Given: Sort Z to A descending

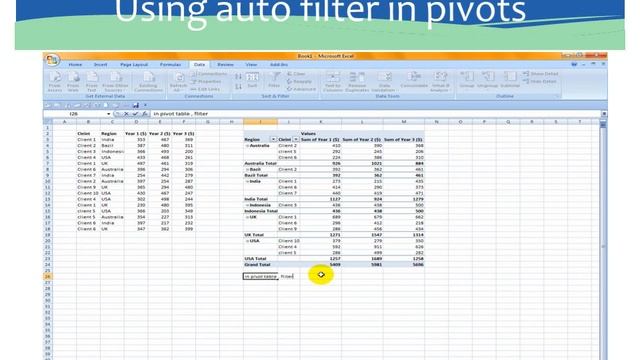Looking at the screenshot, I should (x=238, y=87).
